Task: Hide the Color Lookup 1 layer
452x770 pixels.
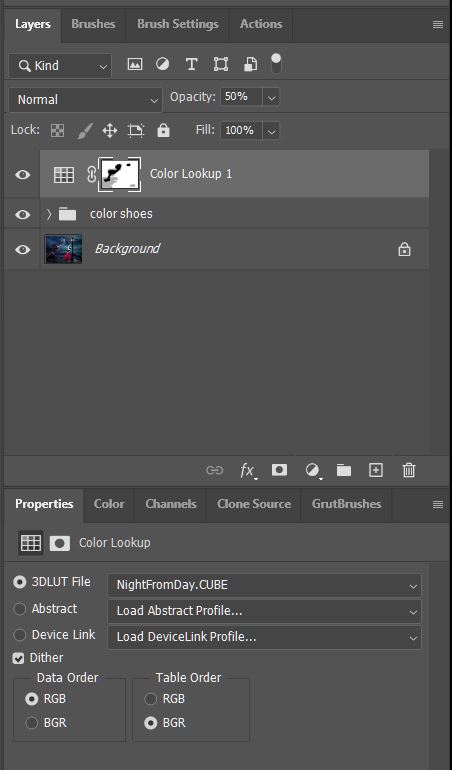Action: tap(23, 174)
